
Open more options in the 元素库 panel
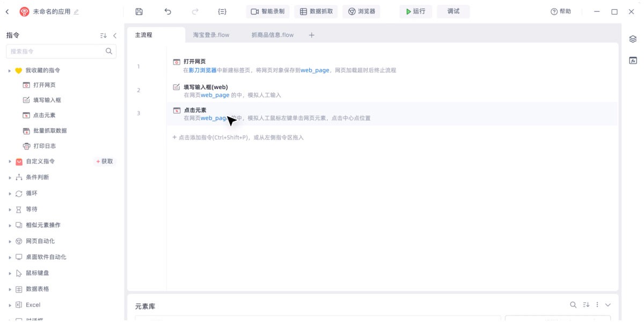pyautogui.click(x=597, y=304)
